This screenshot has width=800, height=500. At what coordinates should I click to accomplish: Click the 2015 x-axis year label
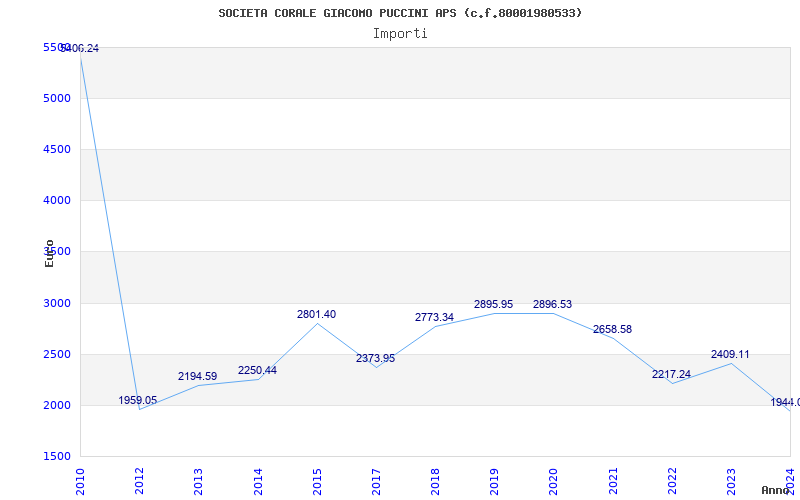[x=317, y=481]
